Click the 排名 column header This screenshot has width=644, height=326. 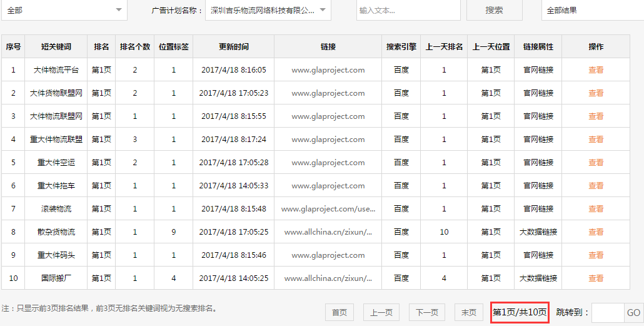point(101,46)
